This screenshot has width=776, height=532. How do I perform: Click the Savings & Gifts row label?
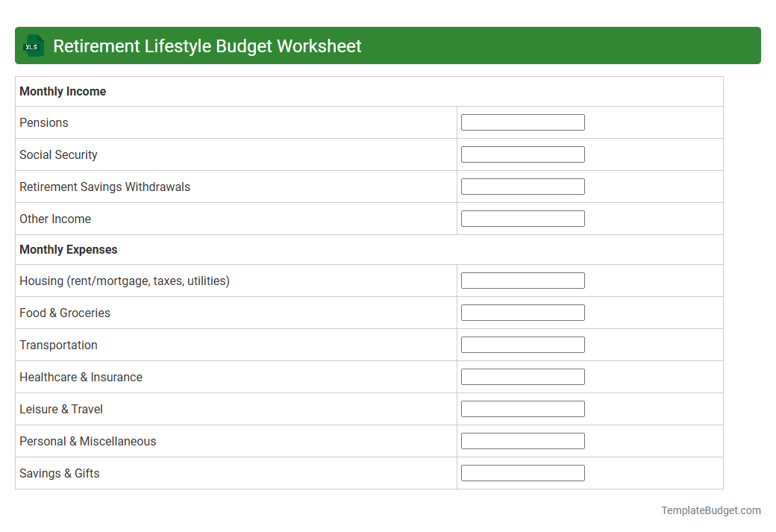coord(59,473)
